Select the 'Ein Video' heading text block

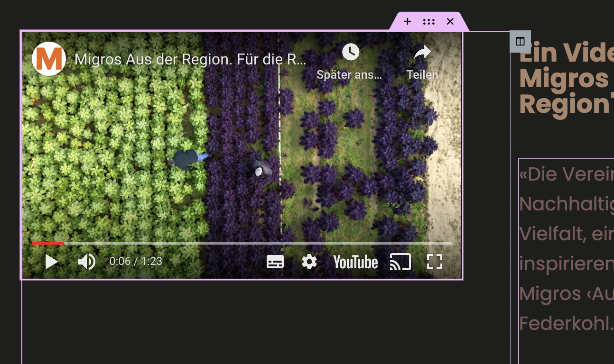tap(565, 78)
